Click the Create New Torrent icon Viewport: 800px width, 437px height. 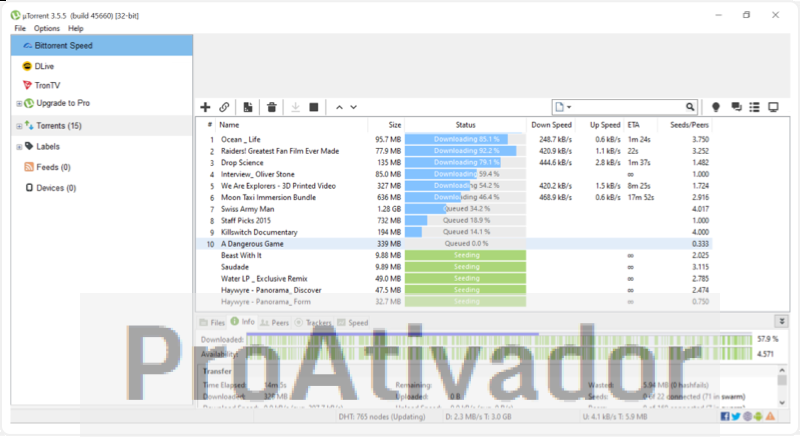pos(248,107)
